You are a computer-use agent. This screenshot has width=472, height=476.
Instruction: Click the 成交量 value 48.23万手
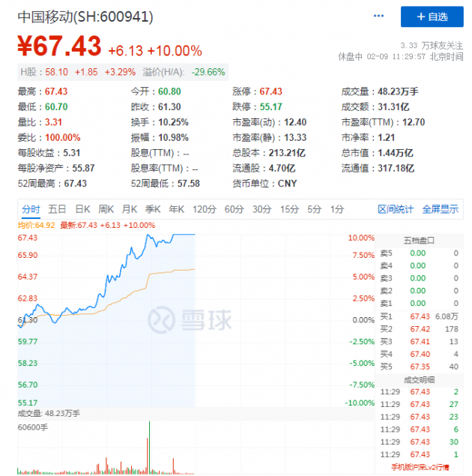click(x=398, y=91)
